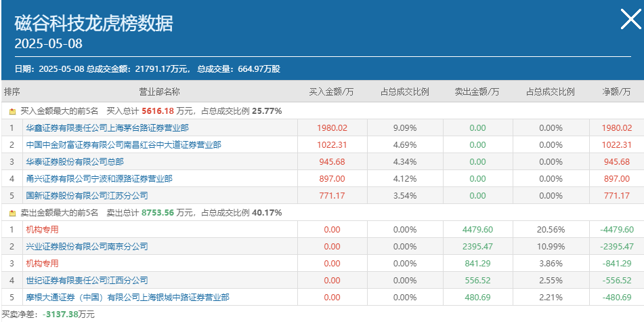This screenshot has width=644, height=322.
Task: Click the 4.69% ratio cell
Action: point(405,145)
